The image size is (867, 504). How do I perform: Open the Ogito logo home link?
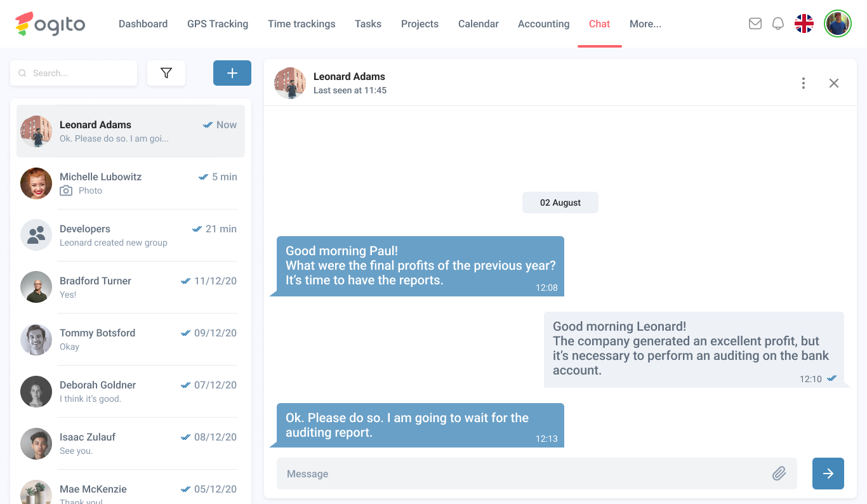50,23
